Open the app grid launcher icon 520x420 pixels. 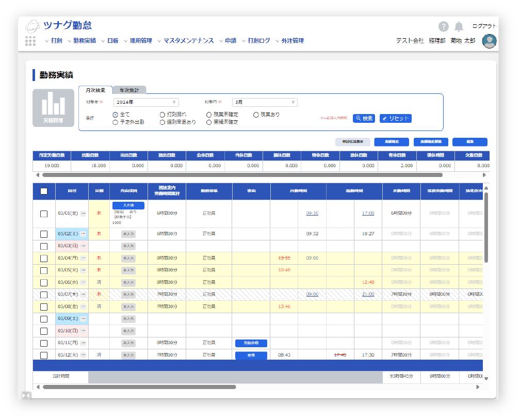point(30,41)
